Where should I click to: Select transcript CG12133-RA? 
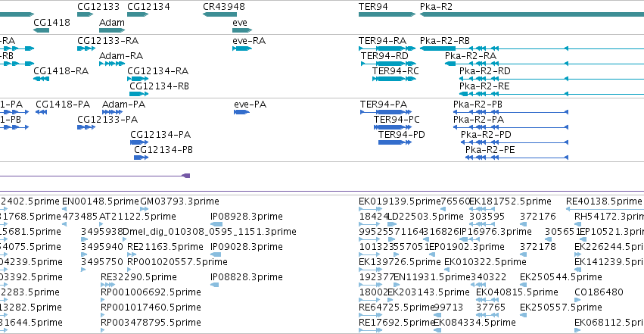click(x=86, y=48)
